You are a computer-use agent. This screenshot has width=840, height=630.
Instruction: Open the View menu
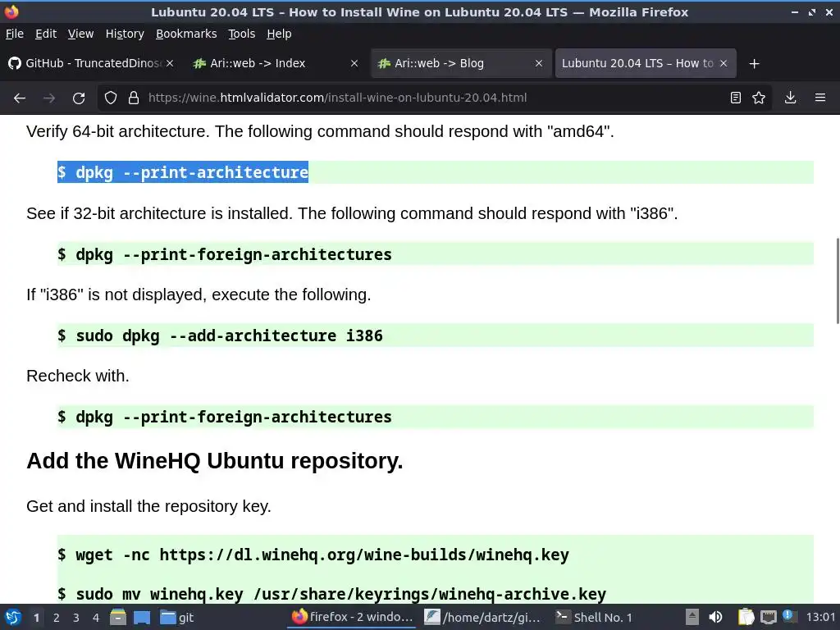coord(80,34)
